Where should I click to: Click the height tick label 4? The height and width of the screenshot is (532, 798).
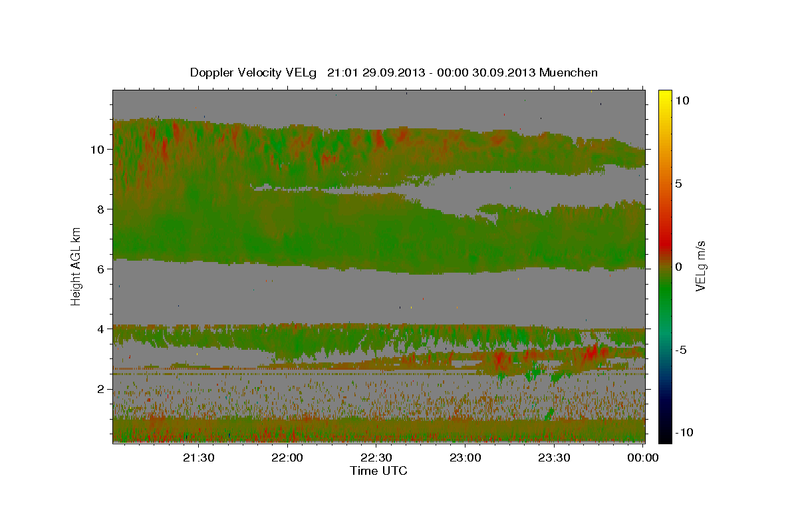tap(100, 329)
